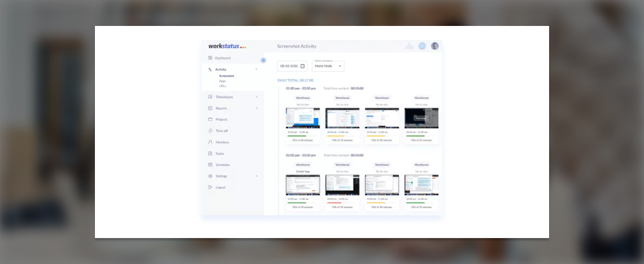The height and width of the screenshot is (264, 644).
Task: Open the calendar picker icon in the date field
Action: click(x=302, y=66)
